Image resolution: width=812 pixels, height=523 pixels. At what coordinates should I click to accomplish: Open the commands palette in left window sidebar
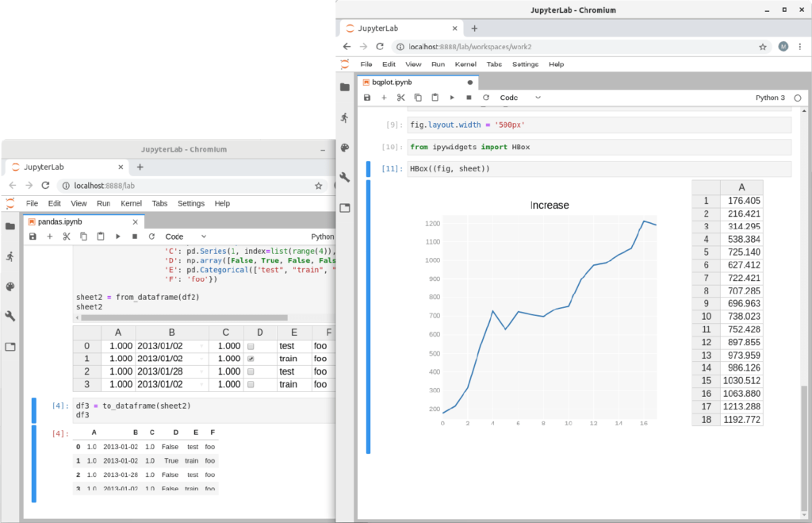(x=10, y=286)
